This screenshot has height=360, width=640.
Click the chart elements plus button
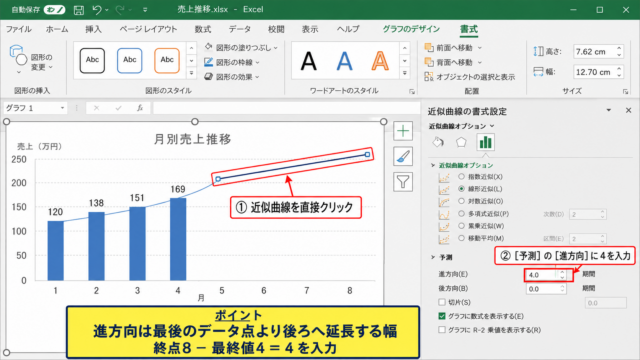[403, 131]
